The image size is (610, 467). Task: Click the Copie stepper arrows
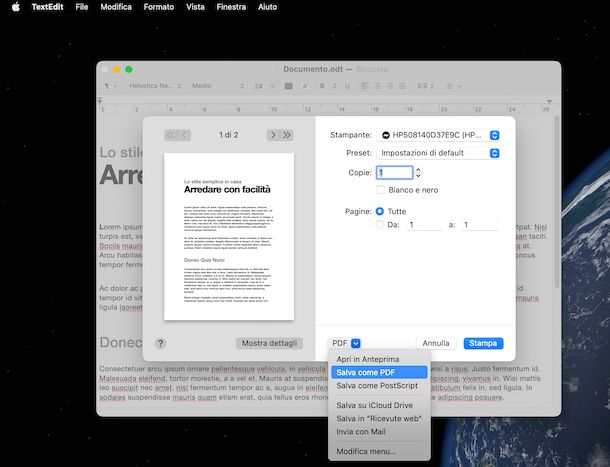419,172
